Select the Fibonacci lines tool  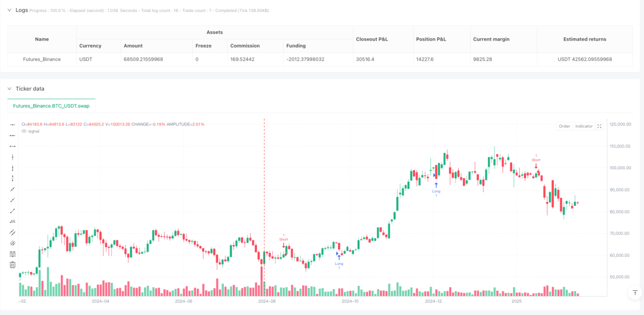(13, 253)
